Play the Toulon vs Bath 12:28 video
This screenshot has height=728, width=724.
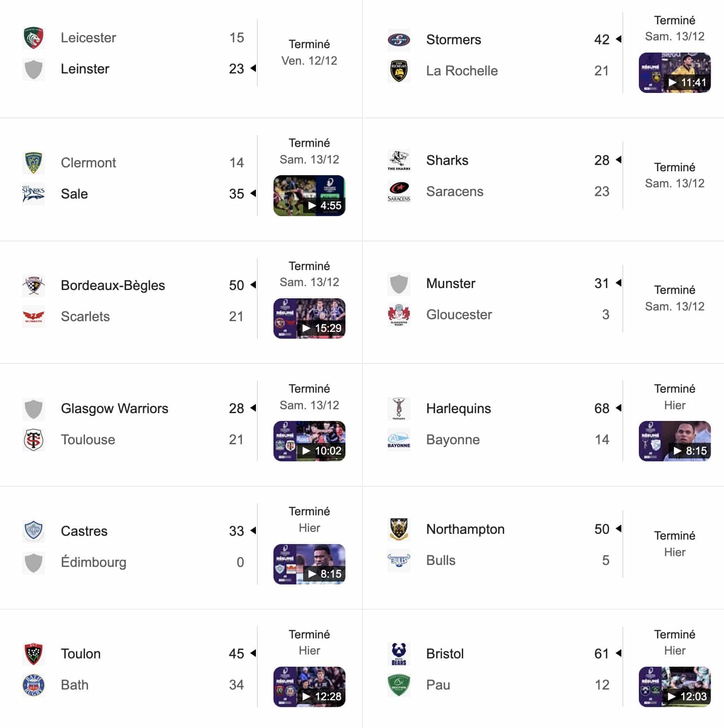309,687
